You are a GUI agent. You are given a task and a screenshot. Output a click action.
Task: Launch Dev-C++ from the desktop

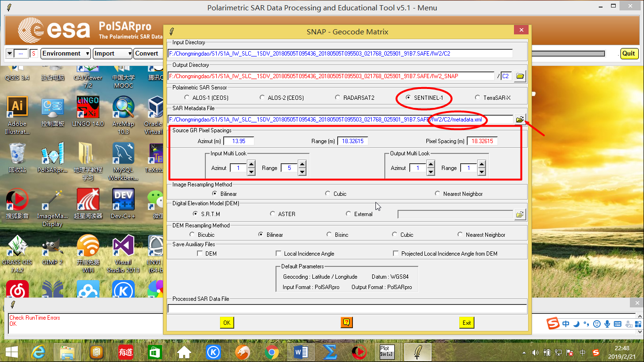click(x=123, y=204)
